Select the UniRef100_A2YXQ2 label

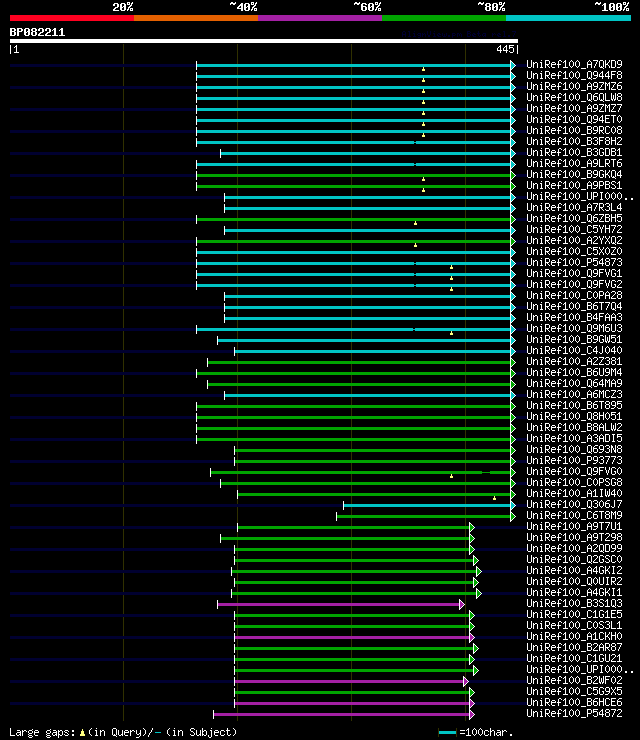click(574, 240)
